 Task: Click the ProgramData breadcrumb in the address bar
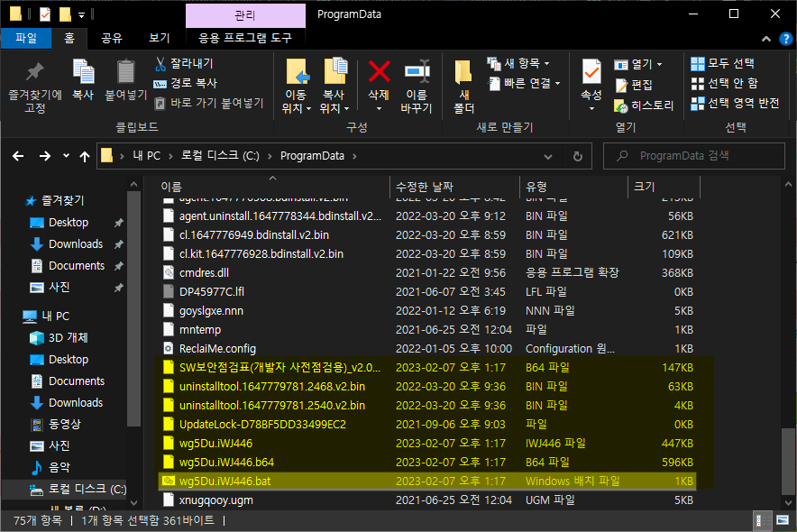click(x=312, y=156)
